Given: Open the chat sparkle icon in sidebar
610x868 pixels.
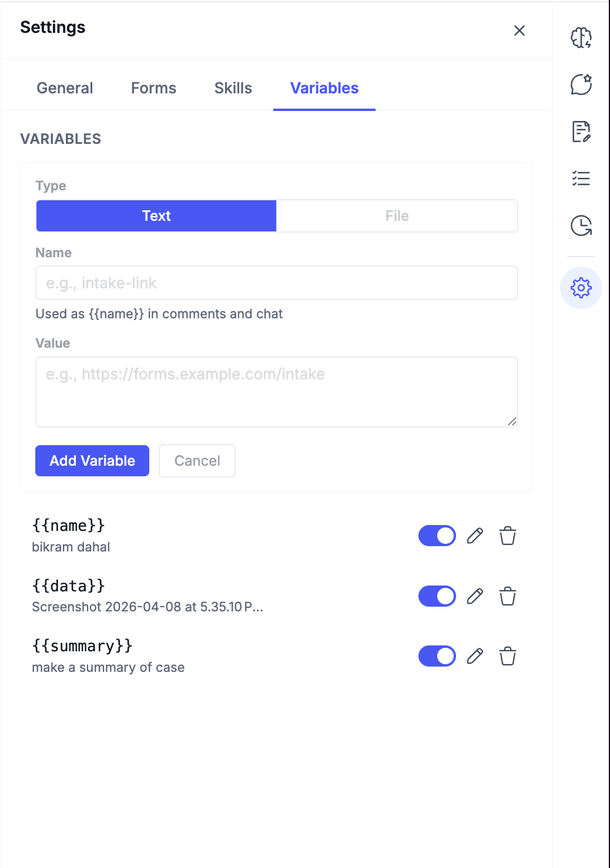Looking at the screenshot, I should pyautogui.click(x=581, y=85).
